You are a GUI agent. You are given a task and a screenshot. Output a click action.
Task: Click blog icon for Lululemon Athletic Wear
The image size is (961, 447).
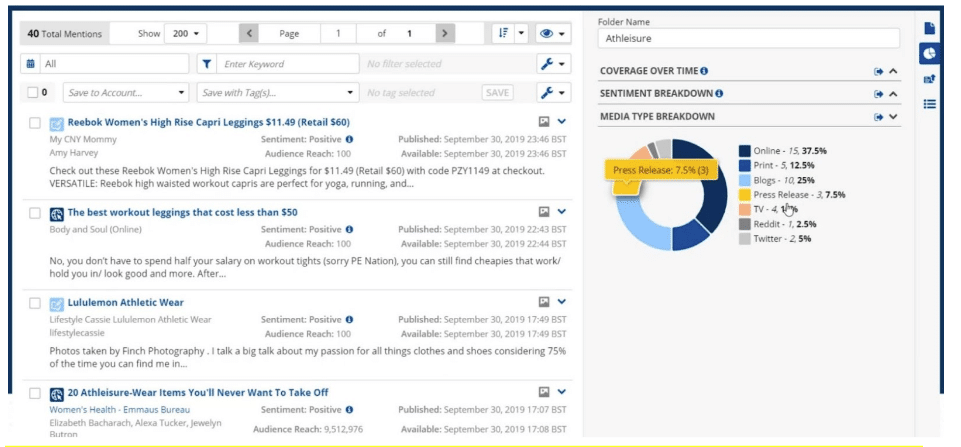pos(56,304)
